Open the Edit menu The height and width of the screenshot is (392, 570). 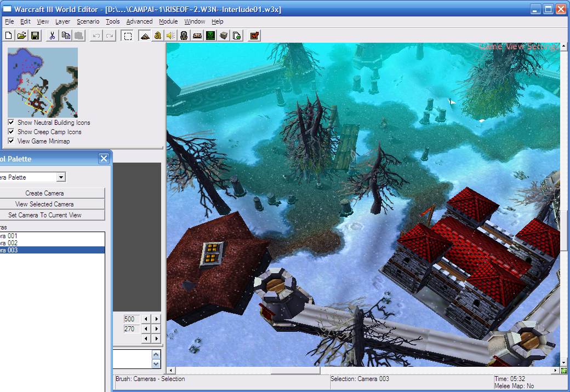tap(25, 21)
